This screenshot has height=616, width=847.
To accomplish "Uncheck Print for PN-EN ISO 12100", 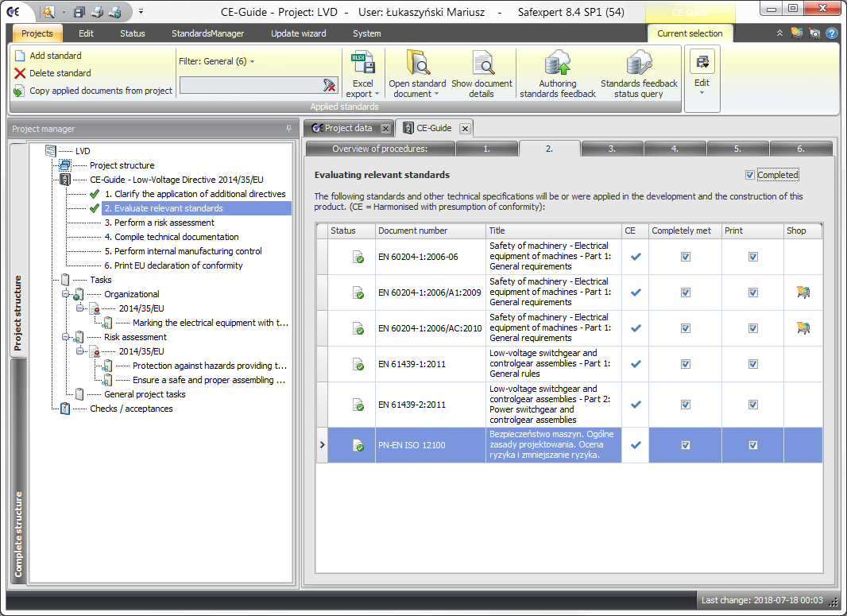I will [x=752, y=445].
